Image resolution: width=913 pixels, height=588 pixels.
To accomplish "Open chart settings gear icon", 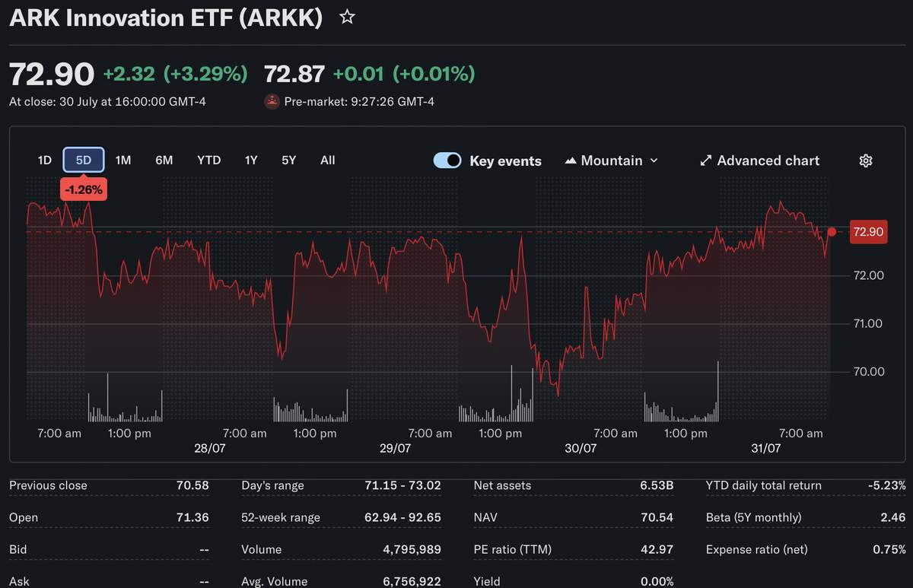I will point(866,161).
